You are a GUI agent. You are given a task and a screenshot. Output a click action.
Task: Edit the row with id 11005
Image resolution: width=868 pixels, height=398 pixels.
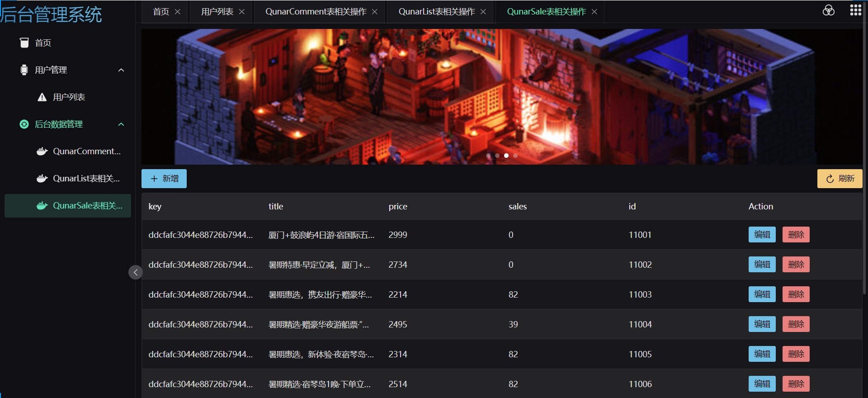(x=762, y=354)
